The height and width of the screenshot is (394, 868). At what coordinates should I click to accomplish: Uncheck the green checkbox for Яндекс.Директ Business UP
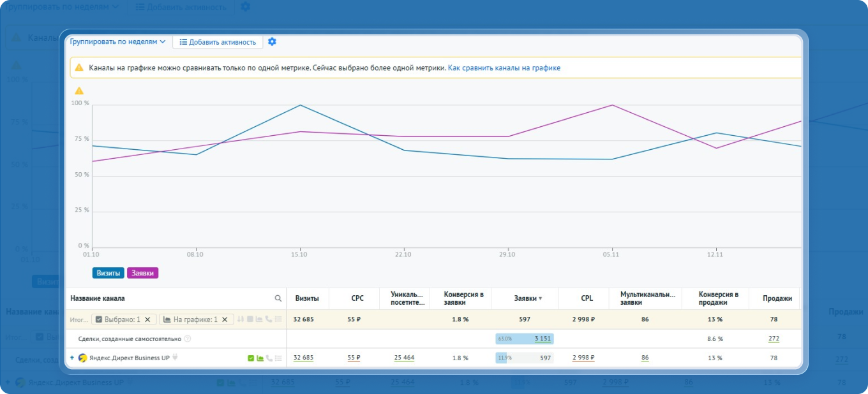pyautogui.click(x=251, y=358)
